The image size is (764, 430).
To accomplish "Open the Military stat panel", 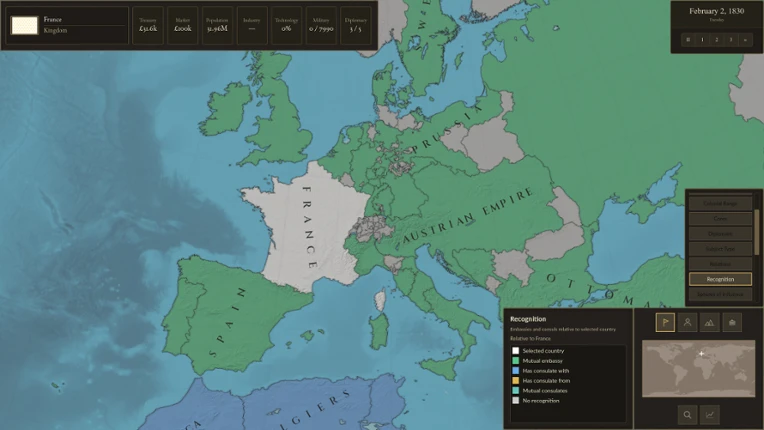I will tap(321, 25).
